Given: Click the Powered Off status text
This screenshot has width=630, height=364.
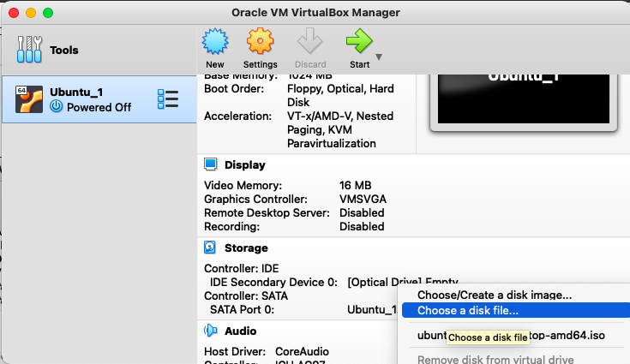Looking at the screenshot, I should [99, 108].
